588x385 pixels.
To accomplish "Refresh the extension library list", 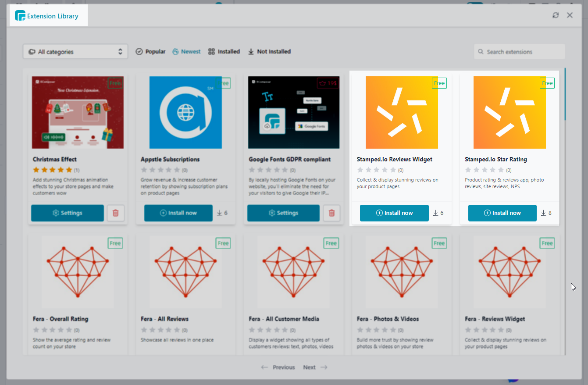I will coord(556,15).
